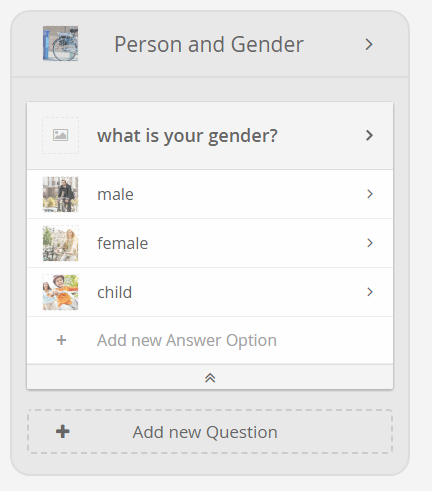Open the Person and Gender chevron arrow
The width and height of the screenshot is (432, 491).
click(x=369, y=44)
